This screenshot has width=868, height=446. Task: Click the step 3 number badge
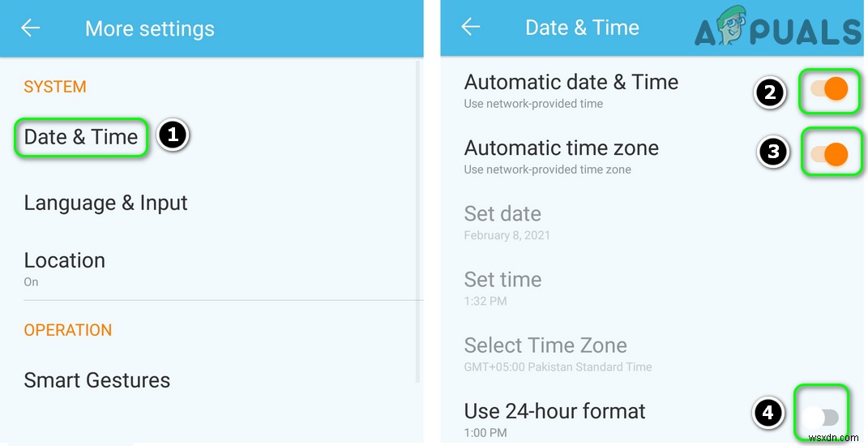(773, 152)
